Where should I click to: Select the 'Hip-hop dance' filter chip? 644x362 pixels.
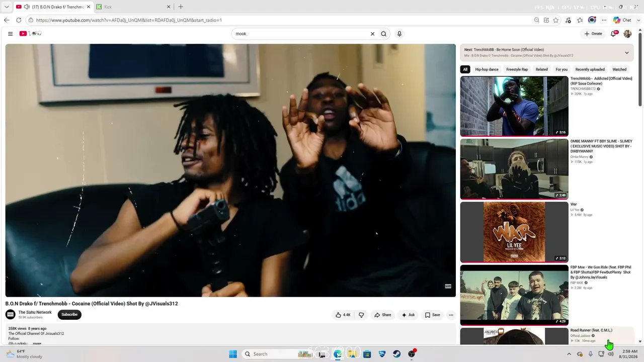487,69
